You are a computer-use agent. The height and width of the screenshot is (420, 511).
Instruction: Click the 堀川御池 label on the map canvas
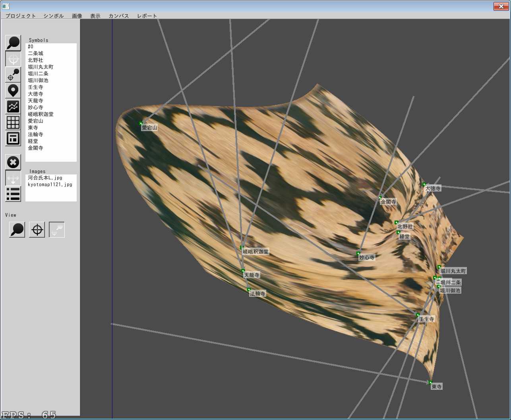click(x=450, y=290)
